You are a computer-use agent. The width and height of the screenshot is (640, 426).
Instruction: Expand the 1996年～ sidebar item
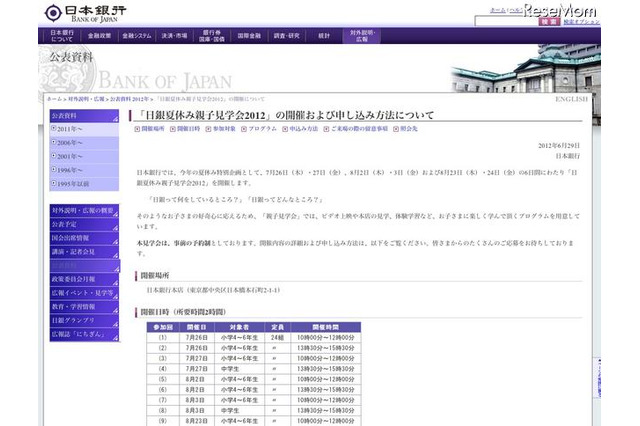pyautogui.click(x=84, y=170)
